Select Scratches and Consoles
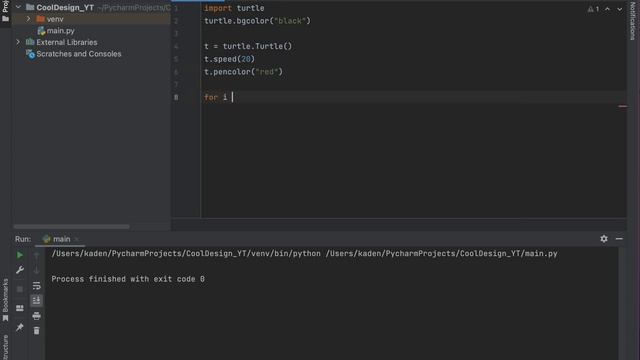The height and width of the screenshot is (360, 640). coord(78,54)
